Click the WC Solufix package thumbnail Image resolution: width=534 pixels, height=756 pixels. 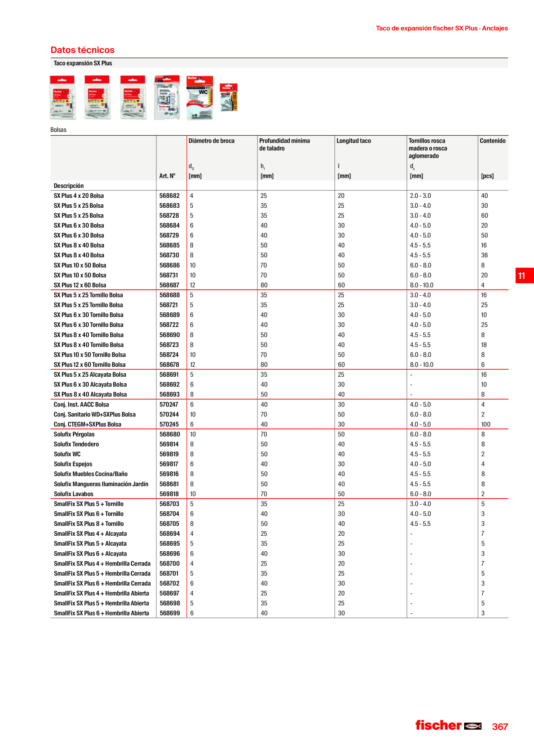pyautogui.click(x=200, y=98)
